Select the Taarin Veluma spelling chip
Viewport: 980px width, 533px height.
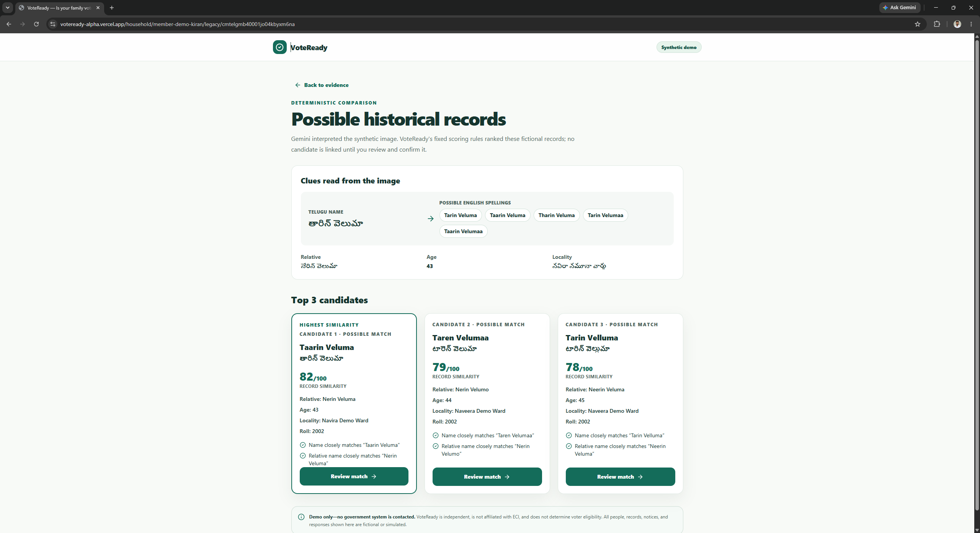coord(508,215)
